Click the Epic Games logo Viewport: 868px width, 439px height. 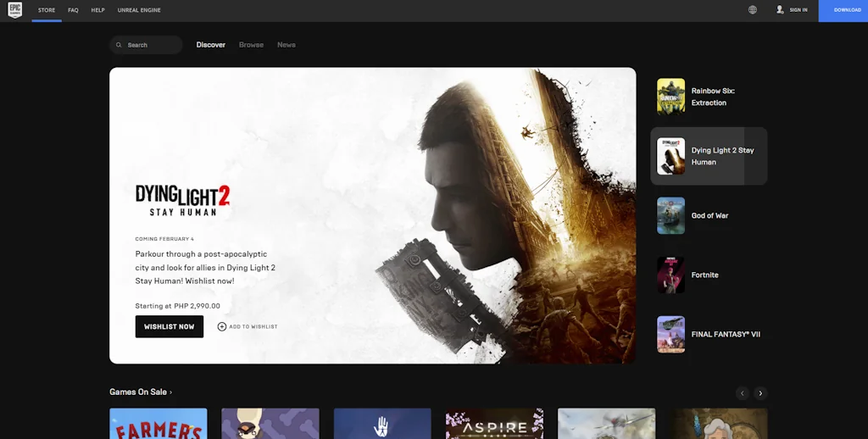tap(15, 9)
